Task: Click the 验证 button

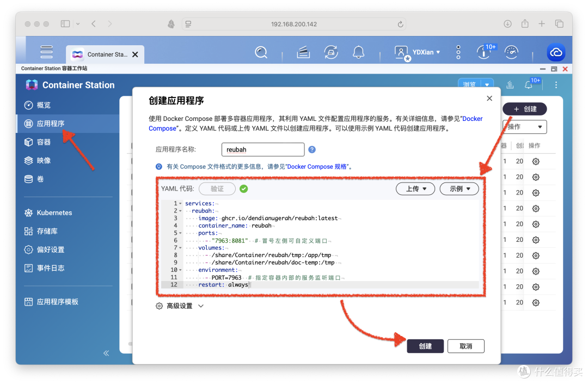Action: coord(217,188)
